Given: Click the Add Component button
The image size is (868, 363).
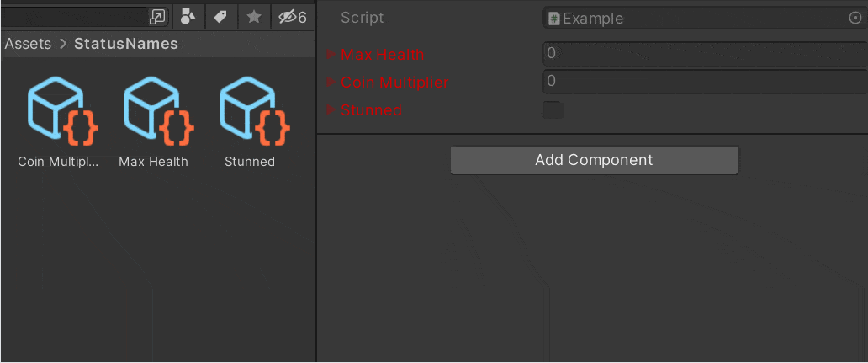Looking at the screenshot, I should point(594,160).
